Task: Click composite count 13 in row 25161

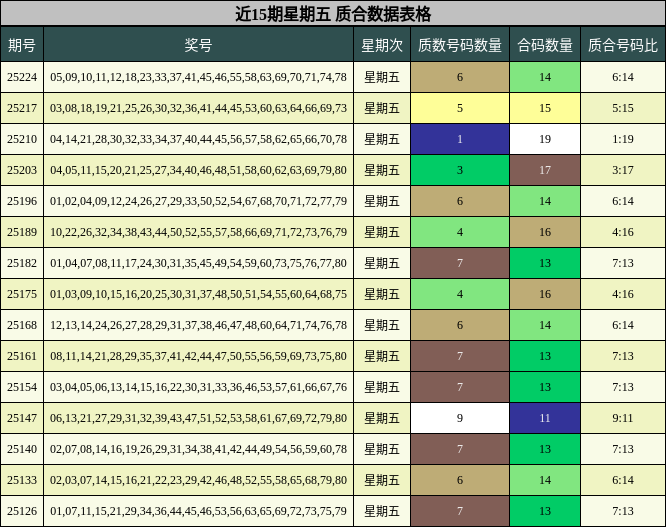Action: point(545,356)
